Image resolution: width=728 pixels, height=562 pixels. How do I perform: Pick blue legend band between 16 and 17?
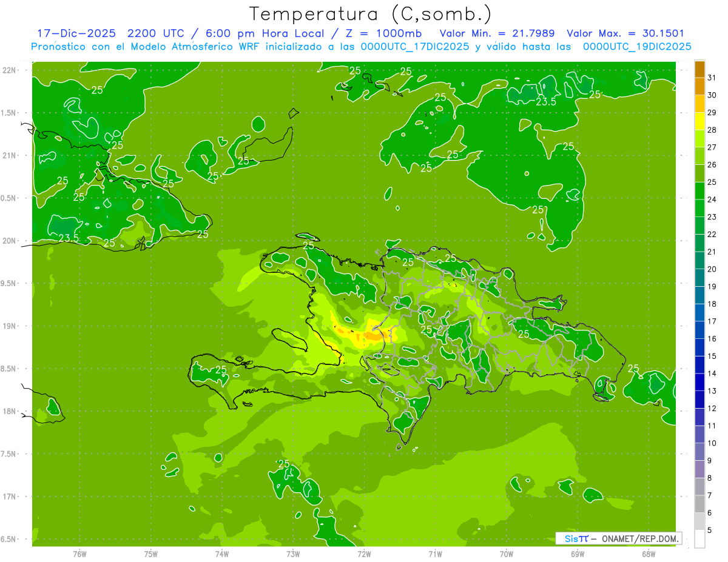pos(699,330)
